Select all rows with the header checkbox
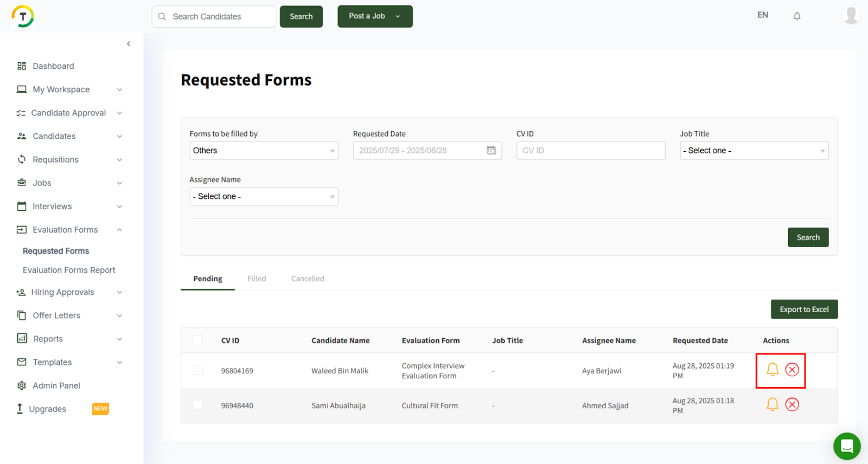868x464 pixels. pos(197,340)
